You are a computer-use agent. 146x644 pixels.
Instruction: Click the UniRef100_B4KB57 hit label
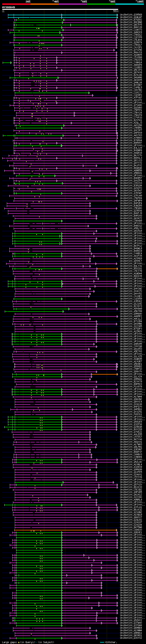click(131, 178)
